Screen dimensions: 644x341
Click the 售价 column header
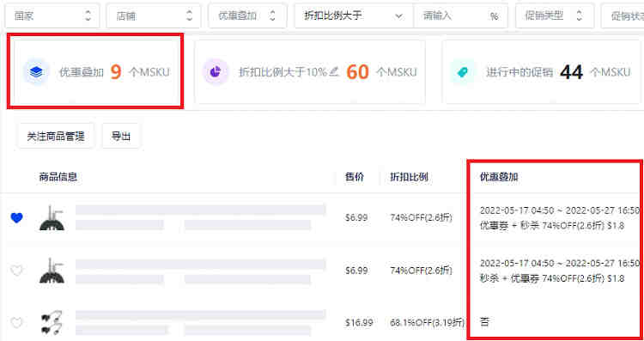(x=355, y=177)
